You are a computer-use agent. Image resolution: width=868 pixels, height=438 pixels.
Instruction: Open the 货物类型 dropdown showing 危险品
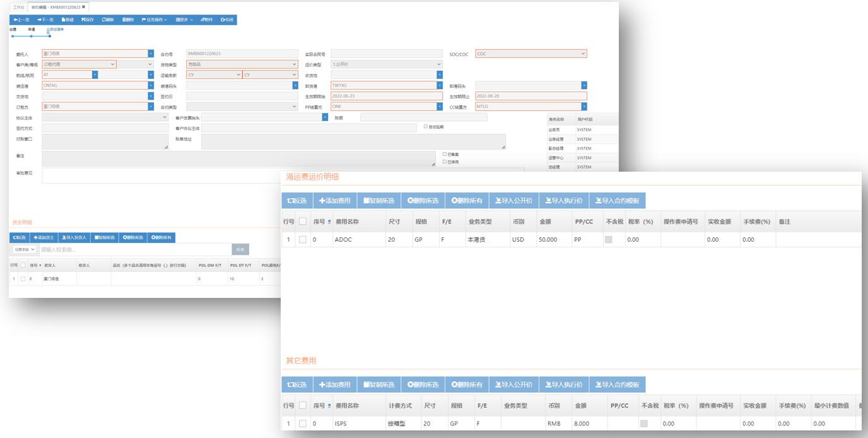(242, 64)
